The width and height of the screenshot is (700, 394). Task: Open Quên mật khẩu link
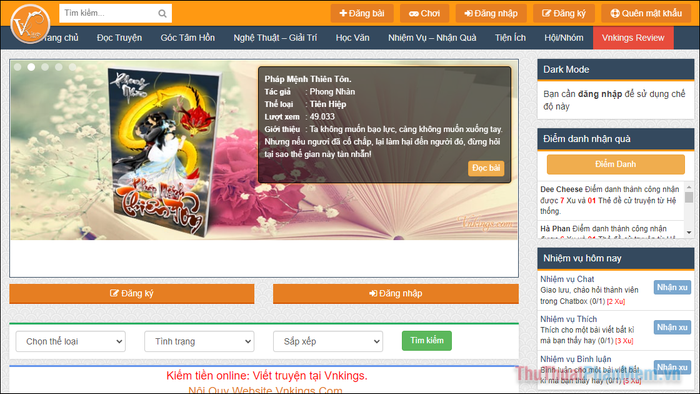tap(646, 13)
